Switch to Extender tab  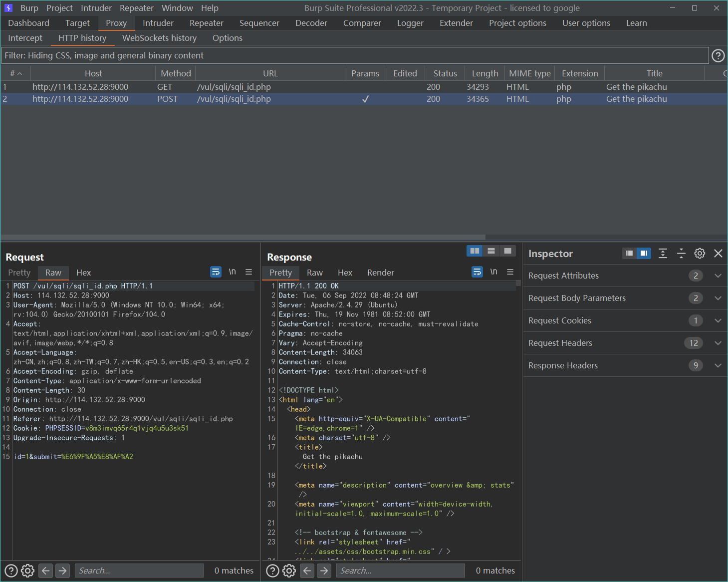(x=456, y=23)
